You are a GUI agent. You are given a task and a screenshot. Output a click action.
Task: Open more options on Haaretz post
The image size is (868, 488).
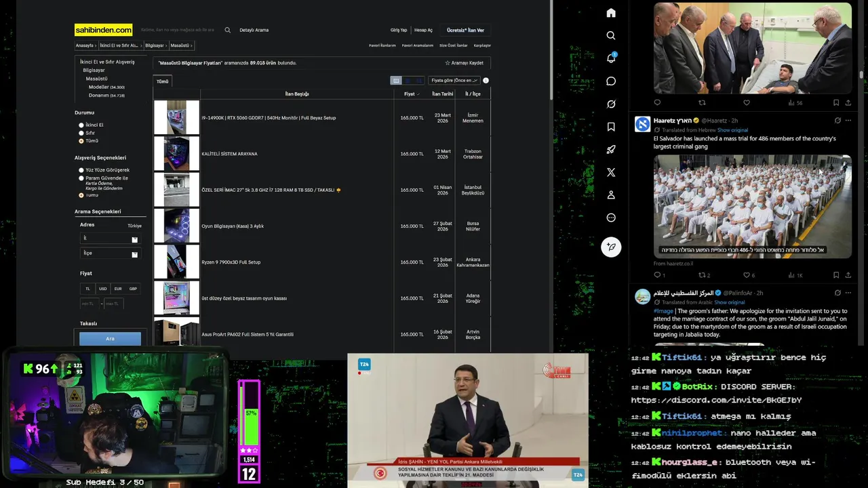click(848, 121)
